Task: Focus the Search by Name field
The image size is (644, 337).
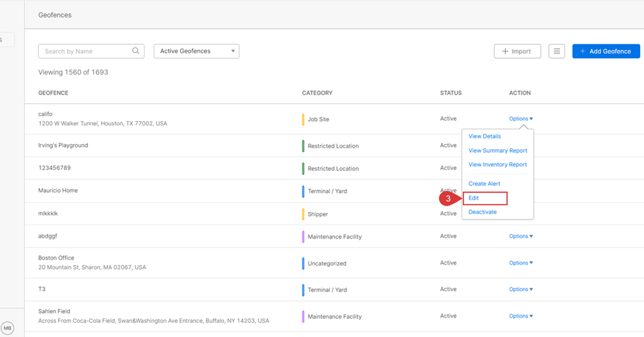Action: 91,51
